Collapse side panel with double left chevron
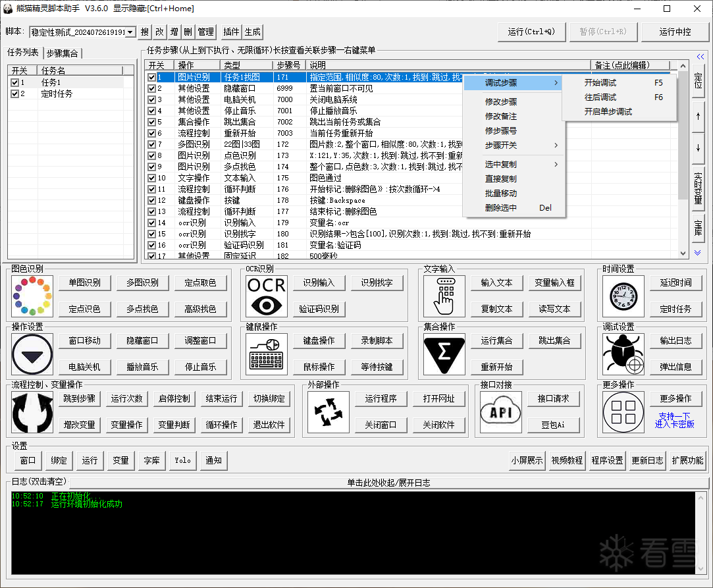The width and height of the screenshot is (713, 588). coord(700,57)
